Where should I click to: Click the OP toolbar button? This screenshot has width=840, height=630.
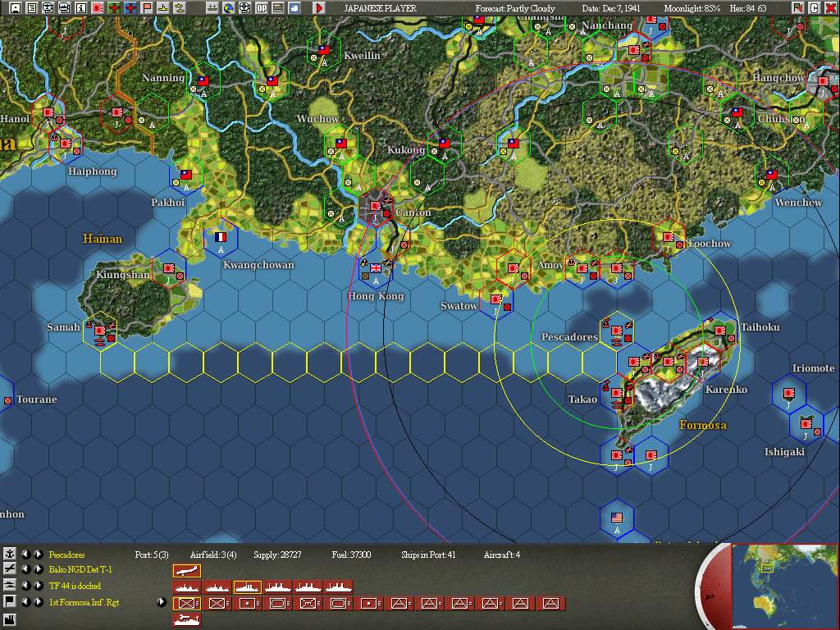click(262, 7)
